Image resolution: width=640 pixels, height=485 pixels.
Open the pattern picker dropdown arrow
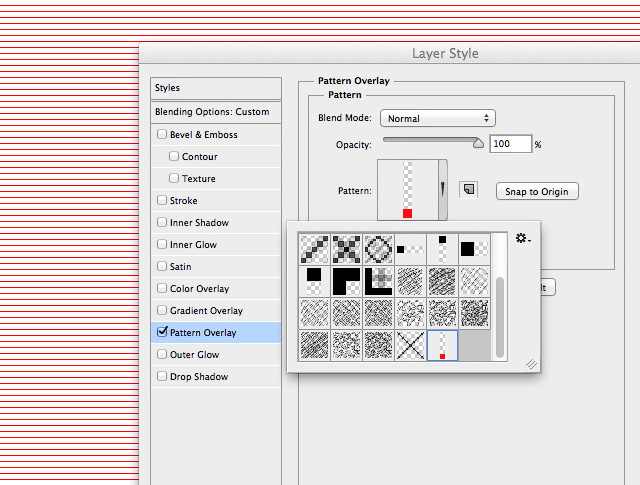443,190
